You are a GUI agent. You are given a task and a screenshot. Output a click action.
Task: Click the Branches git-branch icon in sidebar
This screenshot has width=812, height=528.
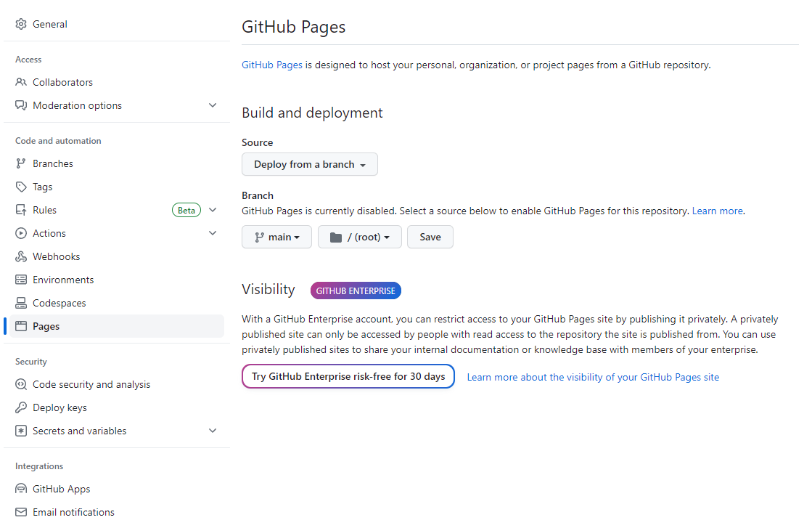pos(21,163)
